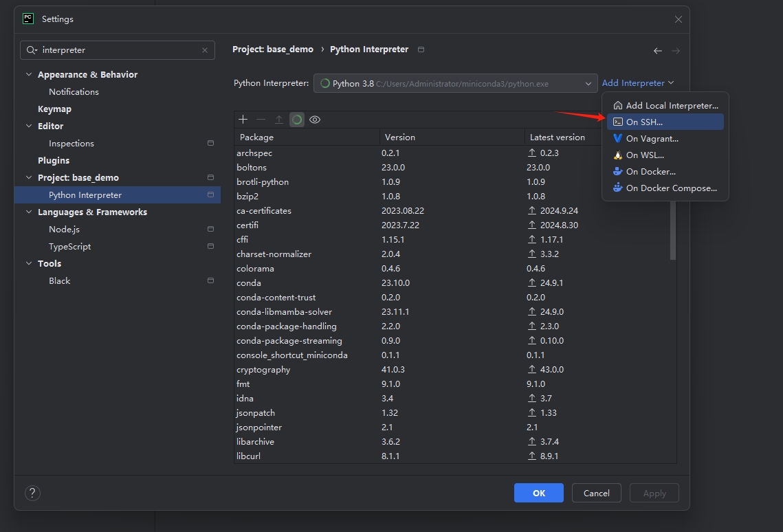Click conda loading spinner icon in interpreter field
The image size is (783, 532).
tap(324, 83)
